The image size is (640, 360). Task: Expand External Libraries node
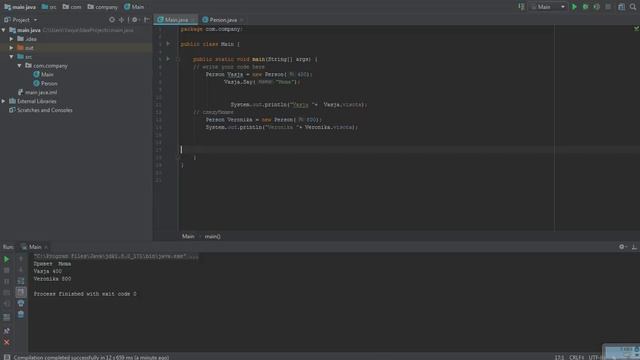(4, 101)
